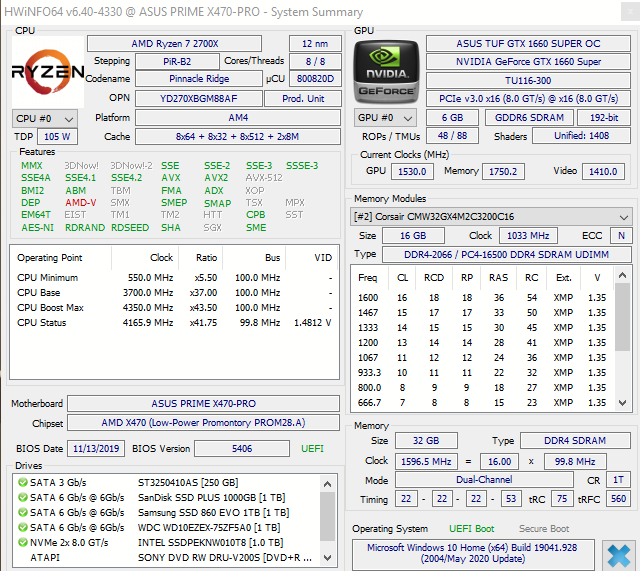
Task: Click the memory timings table scroll down arrow
Action: tap(622, 403)
